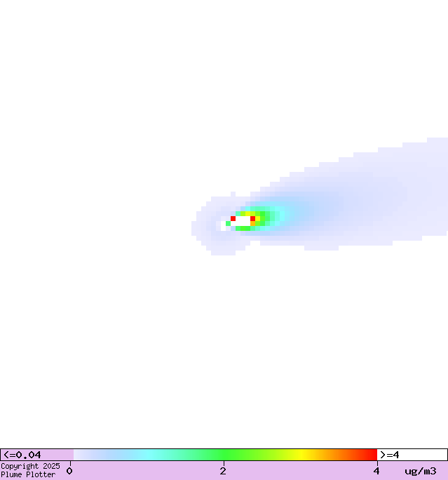Click the white plume core at the source
Viewport: 448px width, 480px height.
point(243,221)
